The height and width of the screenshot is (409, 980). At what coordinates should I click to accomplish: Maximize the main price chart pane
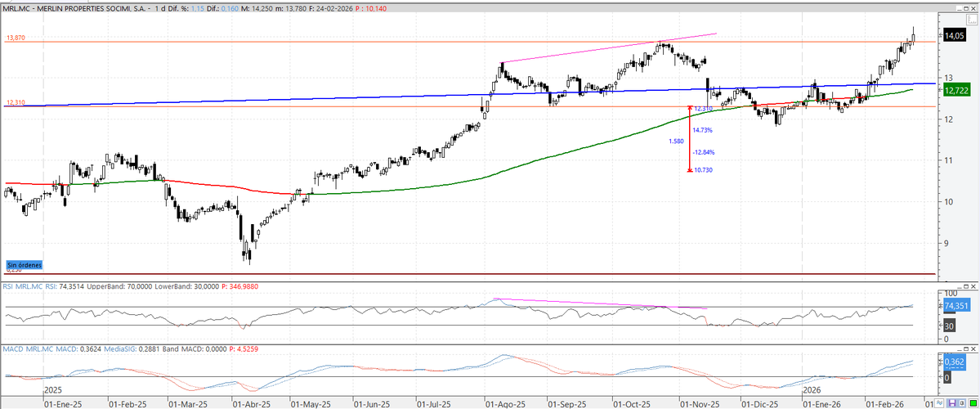[966, 9]
